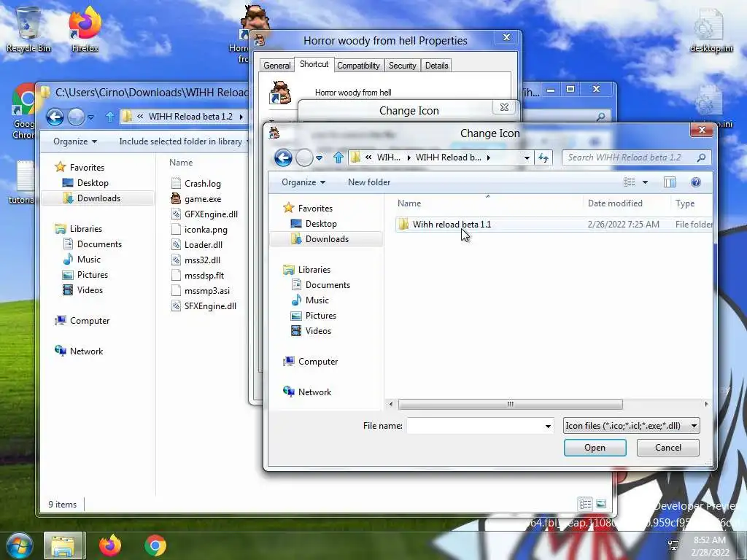Sort by Date modified column
Screen dimensions: 747x560
(x=615, y=203)
